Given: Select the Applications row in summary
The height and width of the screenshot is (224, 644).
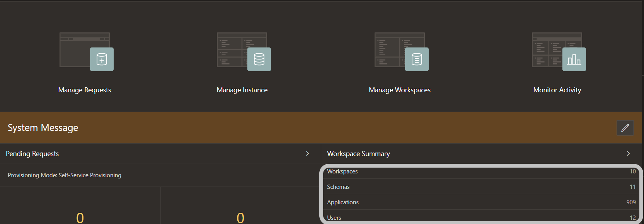Looking at the screenshot, I should point(481,202).
